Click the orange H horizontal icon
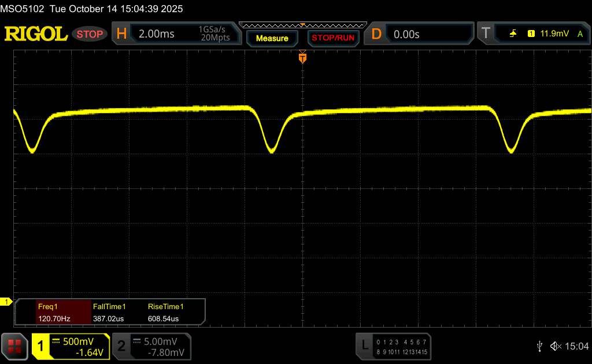 tap(121, 34)
